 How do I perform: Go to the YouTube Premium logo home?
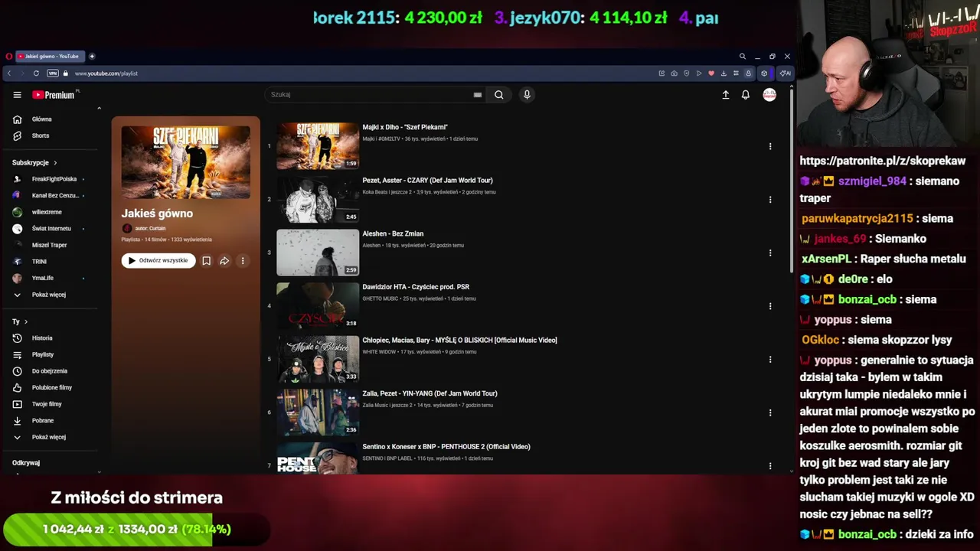pos(54,95)
